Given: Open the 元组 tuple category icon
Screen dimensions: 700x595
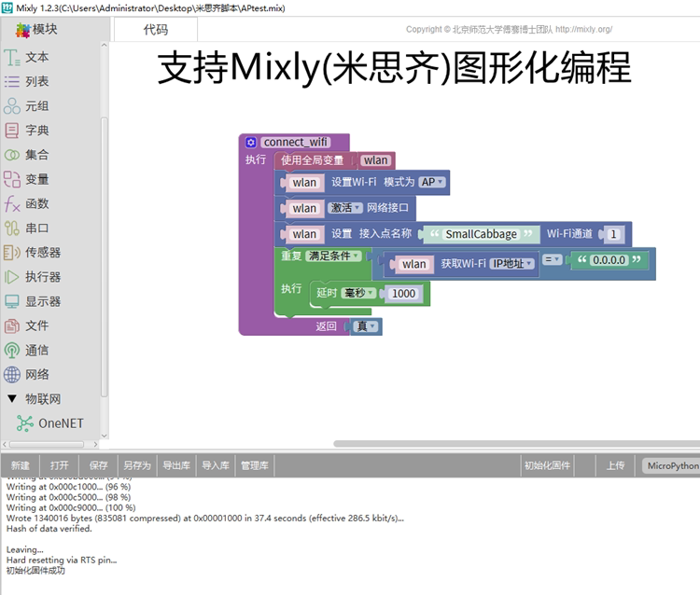Looking at the screenshot, I should 12,106.
